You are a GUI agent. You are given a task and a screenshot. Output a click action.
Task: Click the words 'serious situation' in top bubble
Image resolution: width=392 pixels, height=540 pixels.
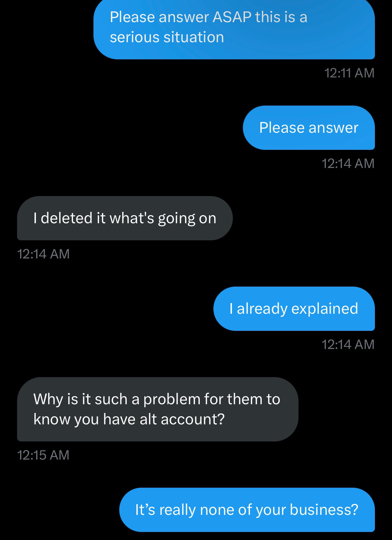[167, 37]
